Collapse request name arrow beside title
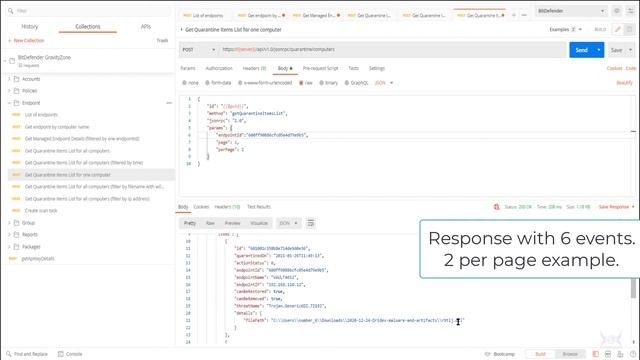The width and height of the screenshot is (640, 360). 181,29
